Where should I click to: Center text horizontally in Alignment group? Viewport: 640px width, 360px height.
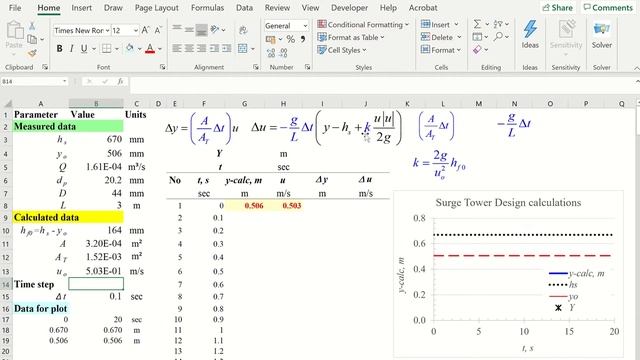point(189,49)
